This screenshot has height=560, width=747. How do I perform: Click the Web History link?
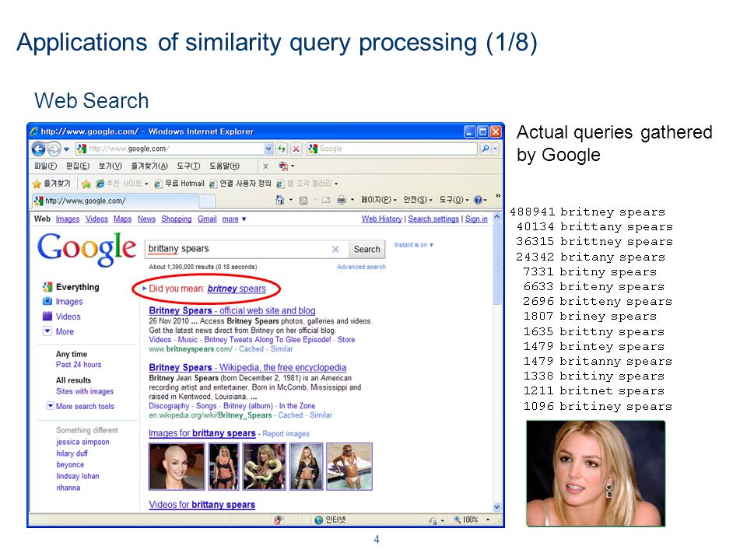pos(381,219)
